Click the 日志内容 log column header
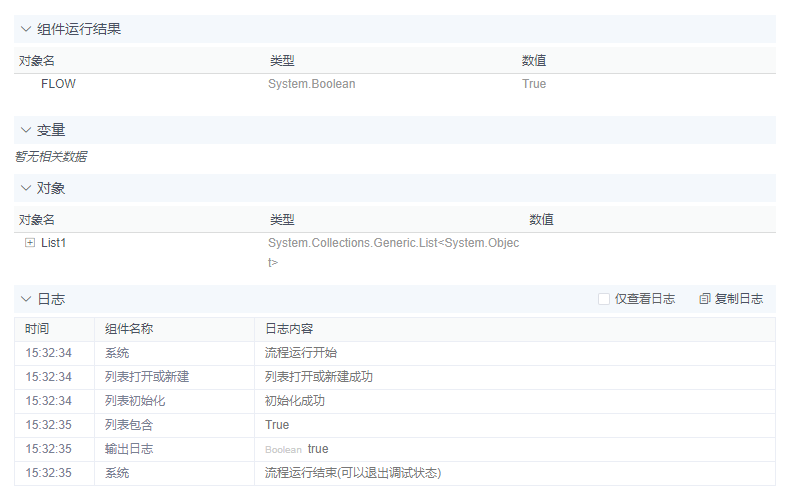Screen dimensions: 791x502 click(289, 329)
